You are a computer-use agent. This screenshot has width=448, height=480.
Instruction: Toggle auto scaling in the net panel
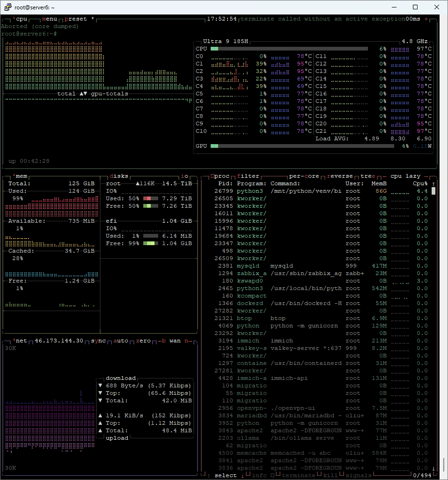[121, 341]
